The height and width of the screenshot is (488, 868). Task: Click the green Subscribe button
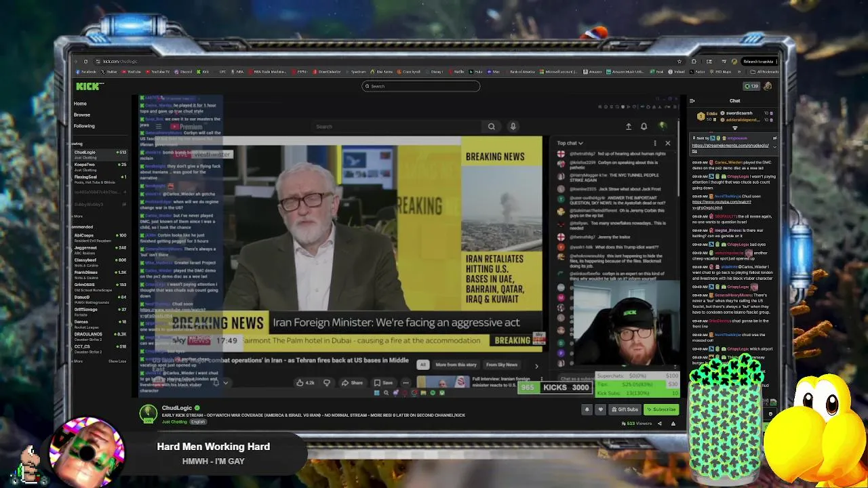pyautogui.click(x=661, y=409)
